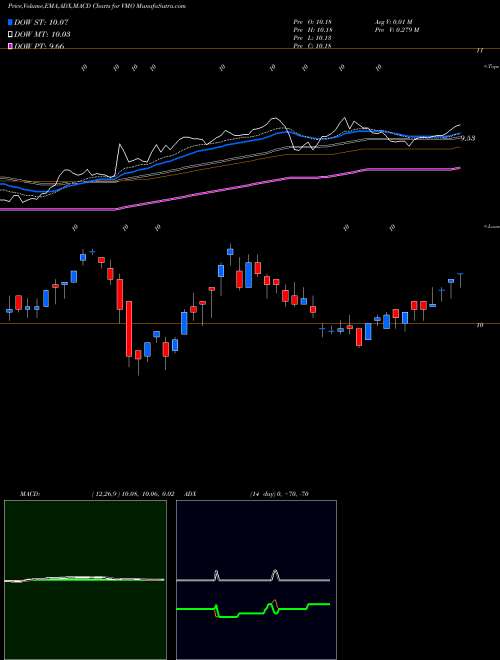This screenshot has height=660, width=500.
Task: Click the 'MACD:' panel label
Action: point(29,494)
